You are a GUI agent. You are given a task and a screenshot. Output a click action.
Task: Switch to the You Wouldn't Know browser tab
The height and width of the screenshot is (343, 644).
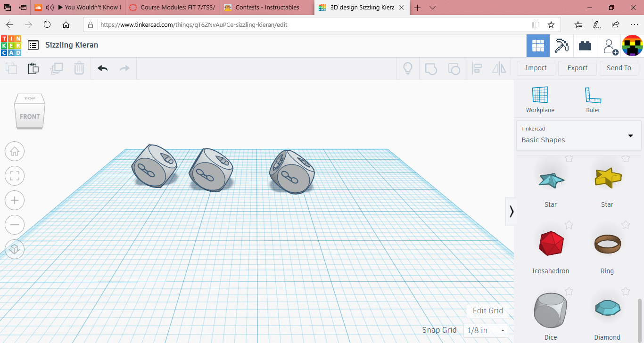[x=77, y=7]
